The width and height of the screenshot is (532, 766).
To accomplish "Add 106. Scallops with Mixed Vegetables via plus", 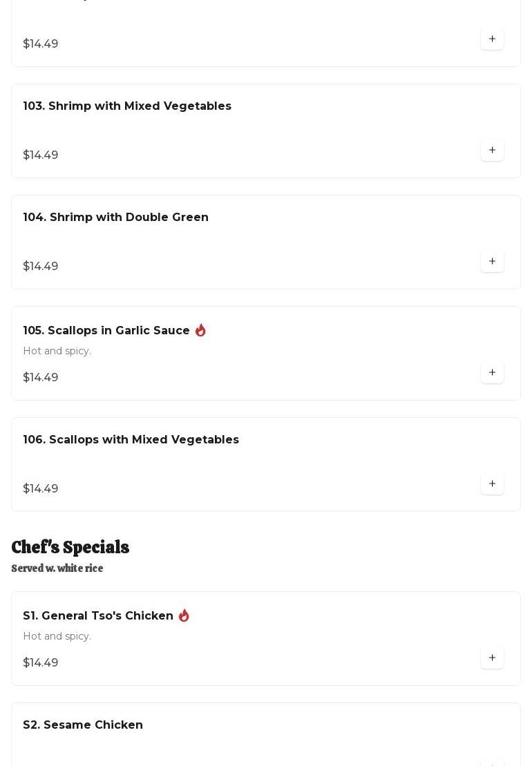I will click(492, 483).
